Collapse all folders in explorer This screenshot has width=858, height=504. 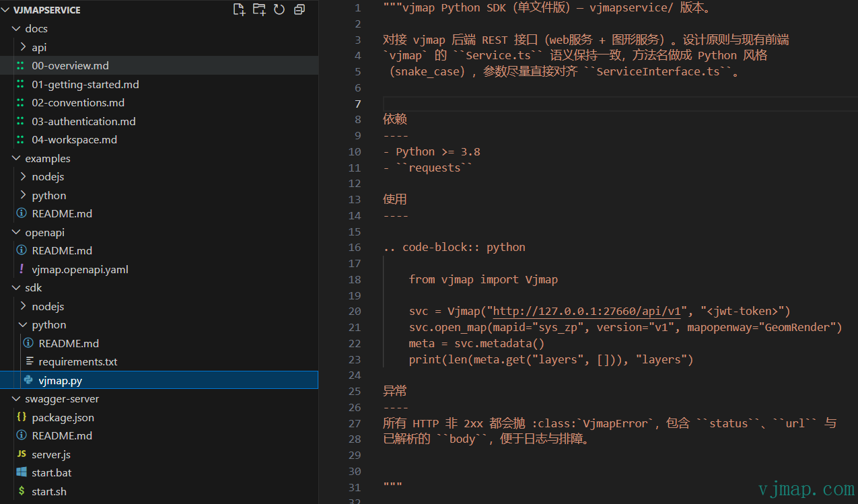coord(299,9)
